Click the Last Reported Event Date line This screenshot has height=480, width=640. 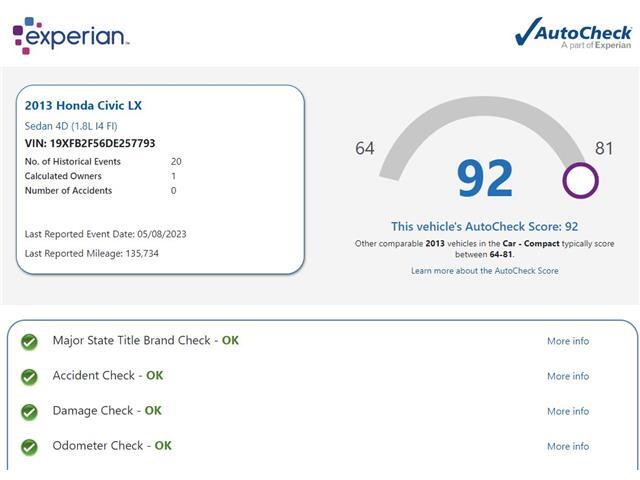pos(105,234)
